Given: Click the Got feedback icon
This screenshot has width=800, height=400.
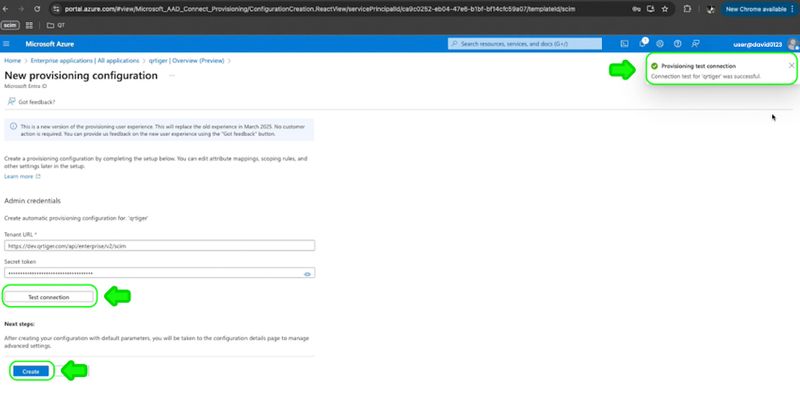Looking at the screenshot, I should (11, 102).
